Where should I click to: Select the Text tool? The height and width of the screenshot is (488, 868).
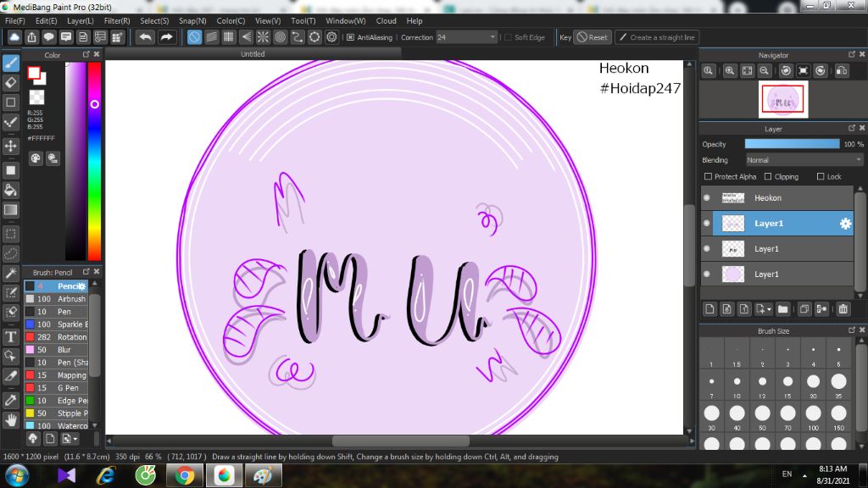(x=10, y=336)
